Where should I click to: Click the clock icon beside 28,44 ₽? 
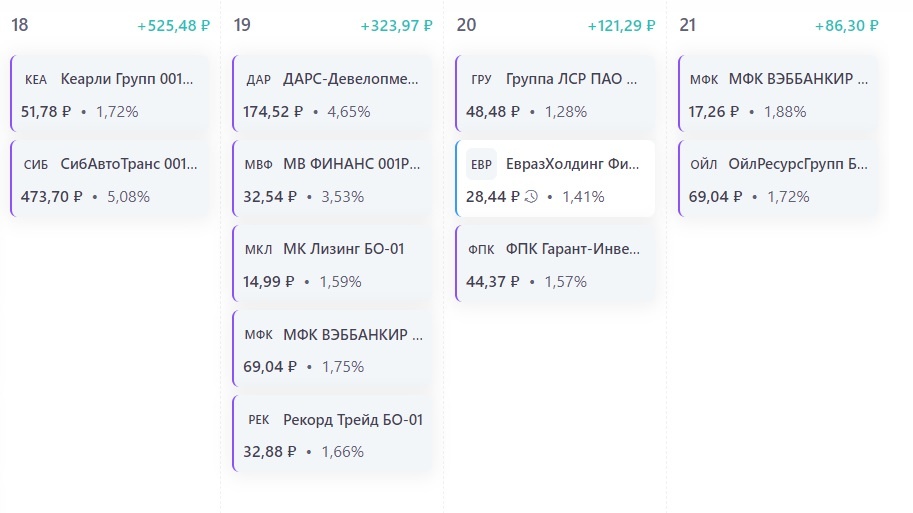click(x=531, y=197)
